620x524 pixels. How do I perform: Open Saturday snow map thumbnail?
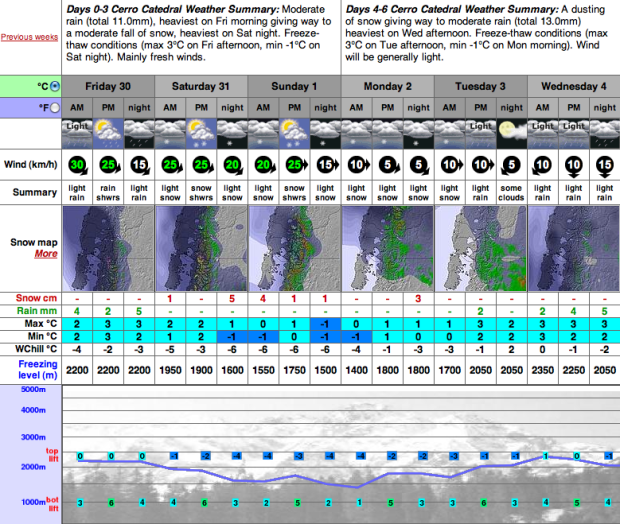pos(201,248)
